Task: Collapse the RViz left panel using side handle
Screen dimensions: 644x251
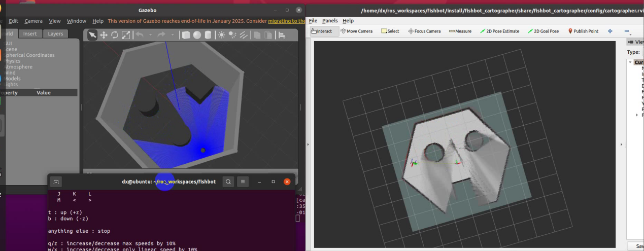Action: (308, 145)
